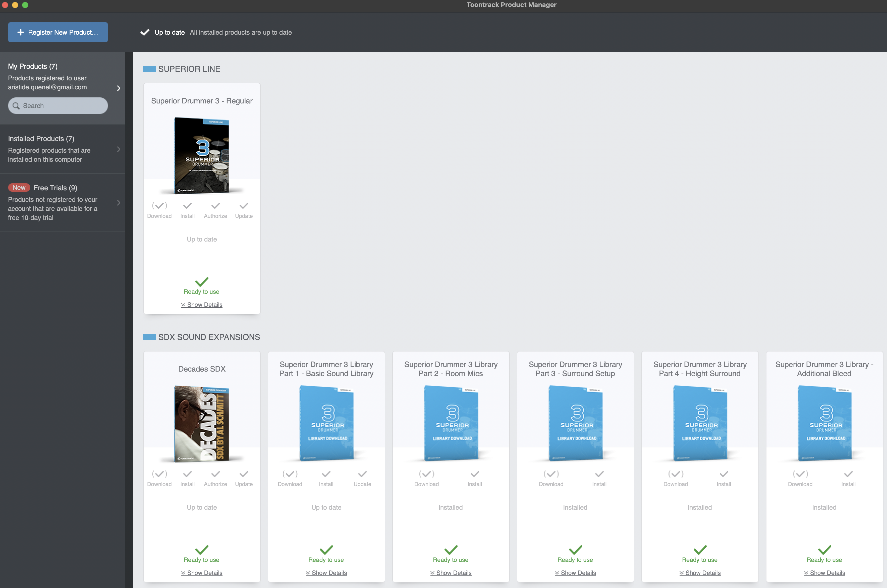Click Download icon for Part 3 Surround Setup

point(551,474)
